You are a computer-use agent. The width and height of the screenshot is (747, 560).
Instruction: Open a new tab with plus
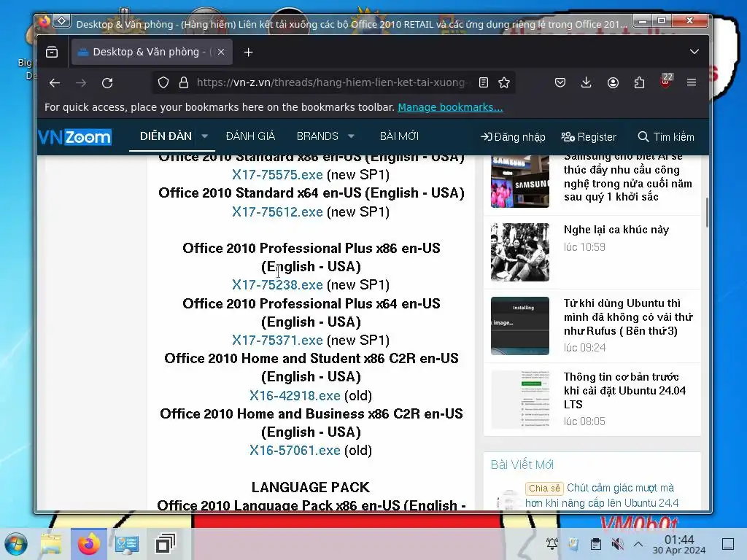[248, 52]
